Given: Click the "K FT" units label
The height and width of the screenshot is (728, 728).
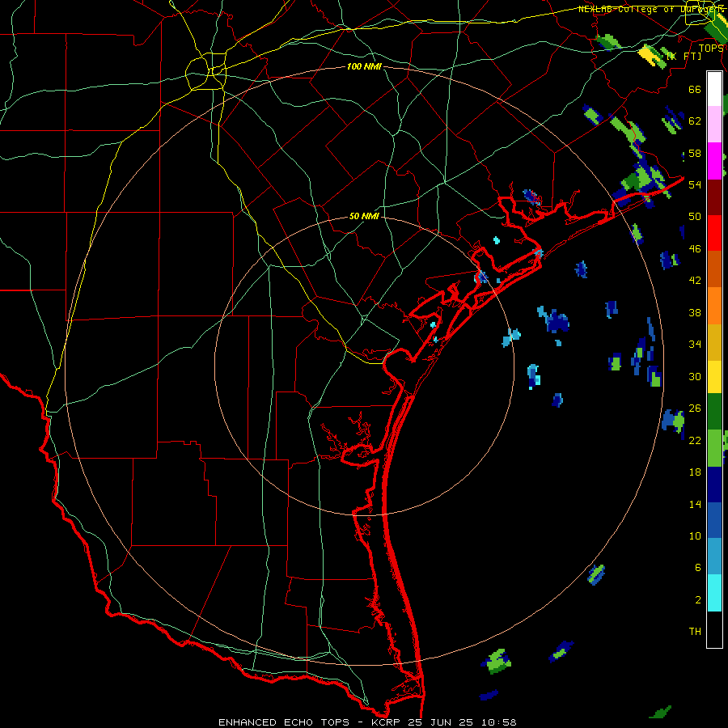Looking at the screenshot, I should pos(684,56).
